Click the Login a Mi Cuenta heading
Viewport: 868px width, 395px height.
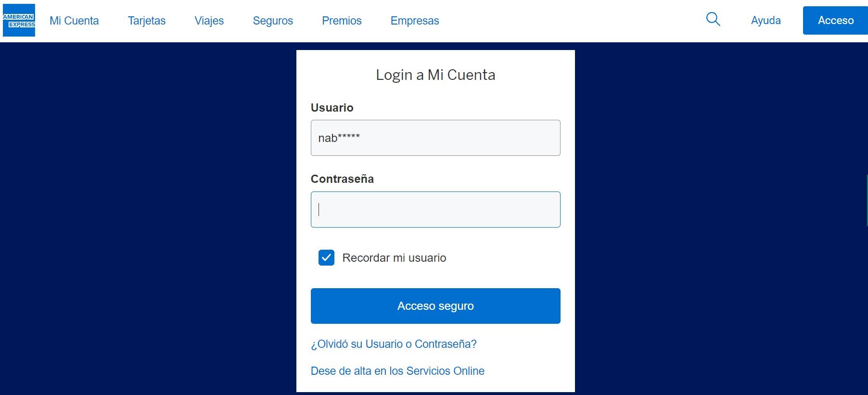click(x=435, y=75)
